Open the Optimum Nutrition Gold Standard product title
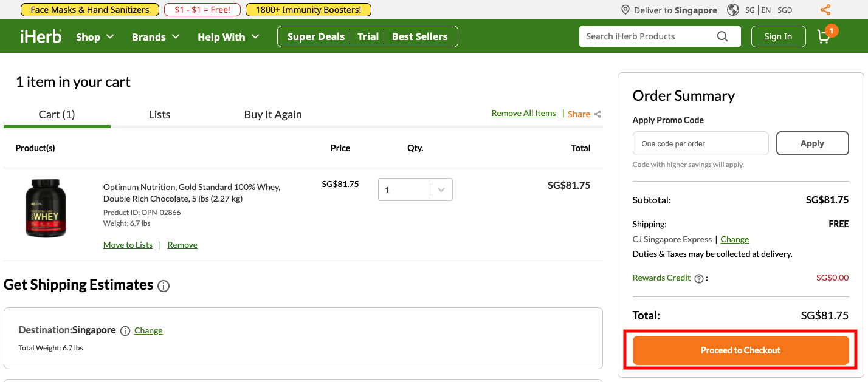 tap(191, 193)
